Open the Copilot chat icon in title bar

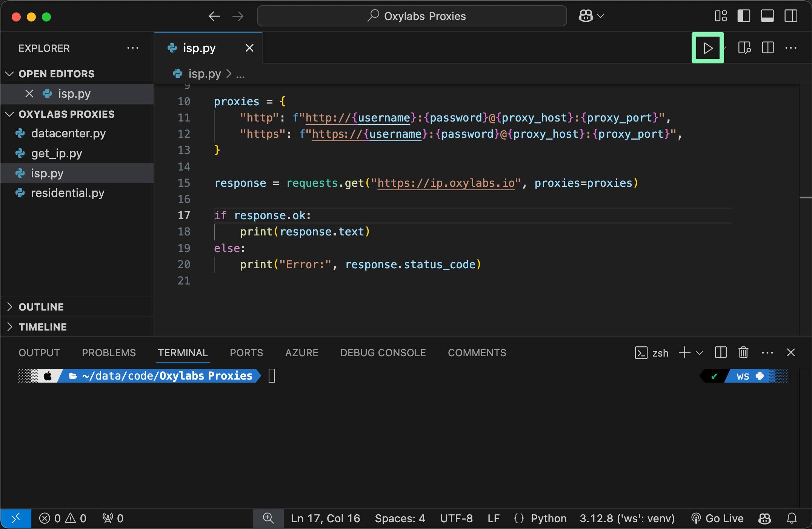586,16
